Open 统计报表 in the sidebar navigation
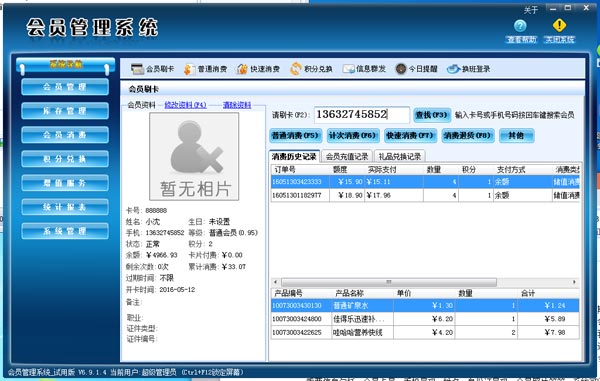 click(x=65, y=207)
